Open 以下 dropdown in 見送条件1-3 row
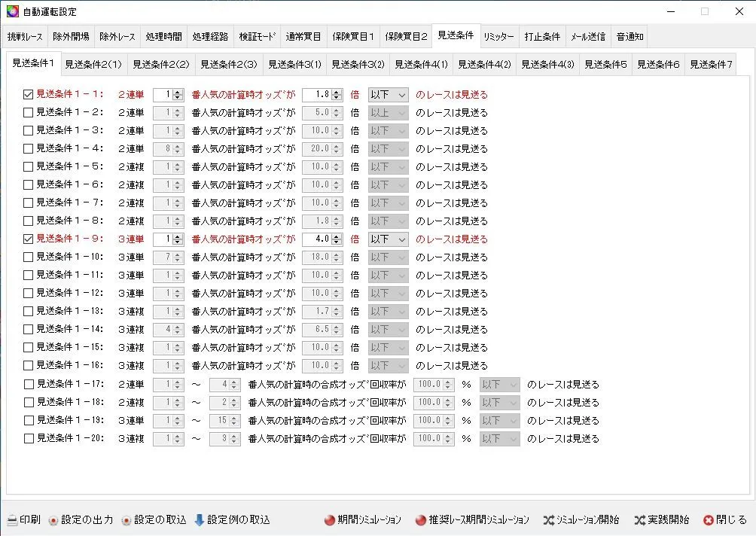This screenshot has height=536, width=756. pos(388,131)
